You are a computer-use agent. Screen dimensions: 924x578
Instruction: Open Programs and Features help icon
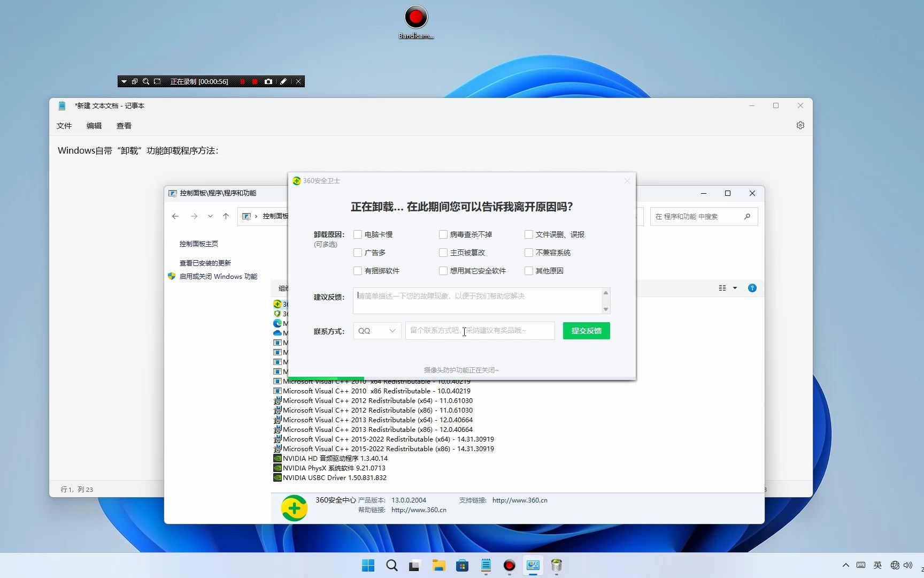(x=752, y=288)
